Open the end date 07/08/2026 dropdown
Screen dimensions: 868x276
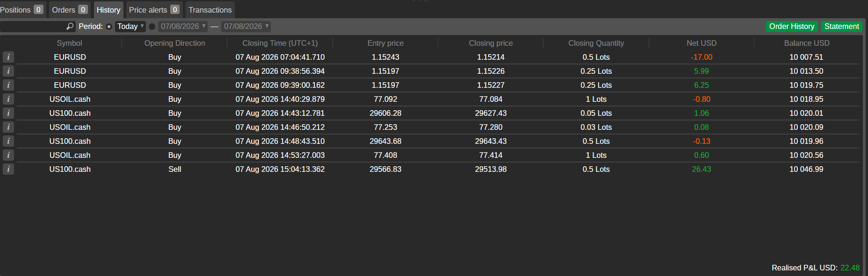(246, 27)
